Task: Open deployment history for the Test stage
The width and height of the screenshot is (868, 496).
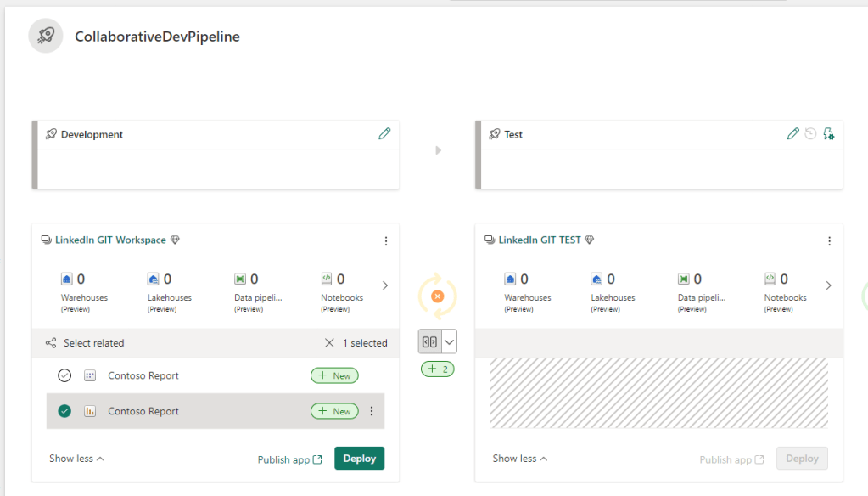Action: click(811, 133)
